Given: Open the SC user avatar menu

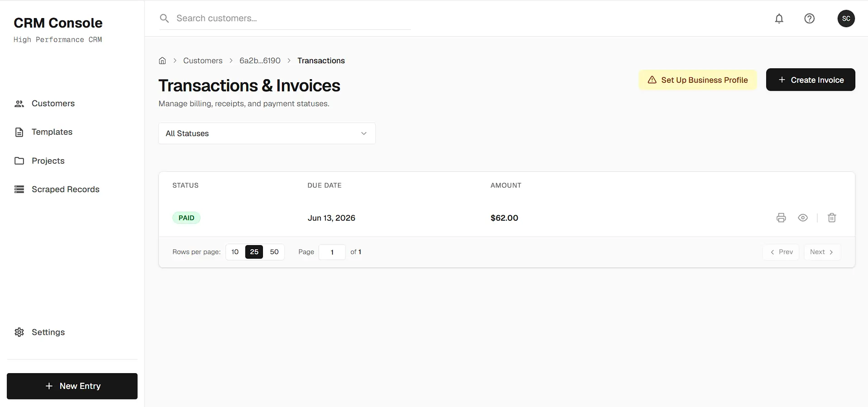Looking at the screenshot, I should (846, 19).
